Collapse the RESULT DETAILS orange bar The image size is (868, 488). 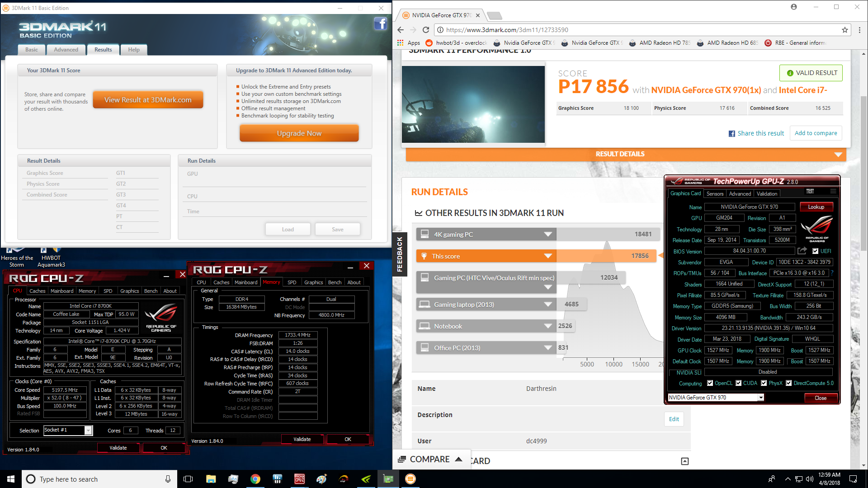tap(626, 154)
